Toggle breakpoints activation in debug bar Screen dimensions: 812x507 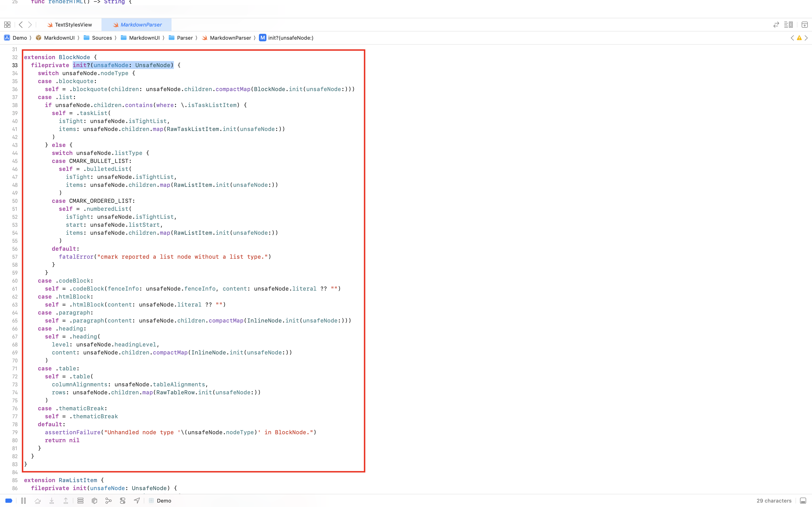9,501
